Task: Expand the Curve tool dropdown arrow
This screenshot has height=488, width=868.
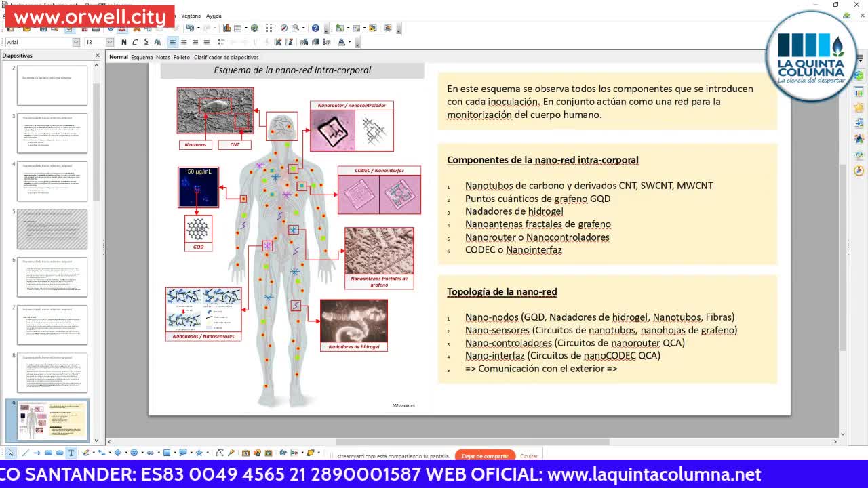Action: pyautogui.click(x=94, y=453)
